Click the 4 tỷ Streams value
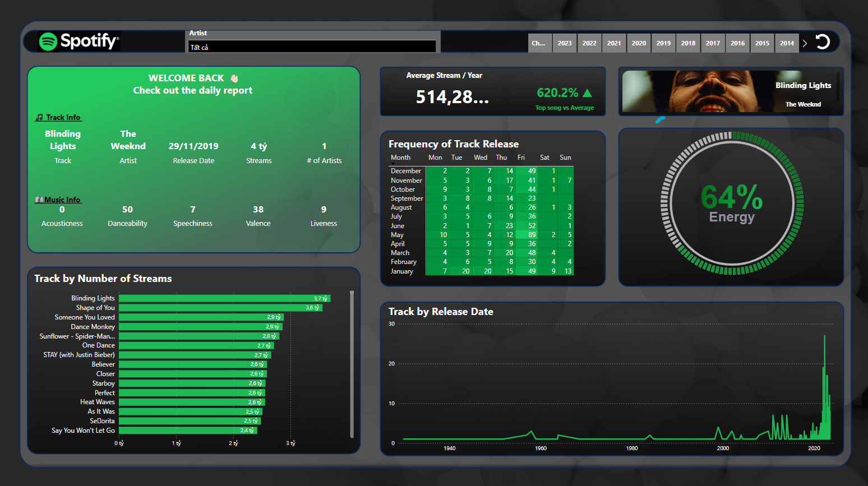Screen dimensions: 868x486 [258, 146]
